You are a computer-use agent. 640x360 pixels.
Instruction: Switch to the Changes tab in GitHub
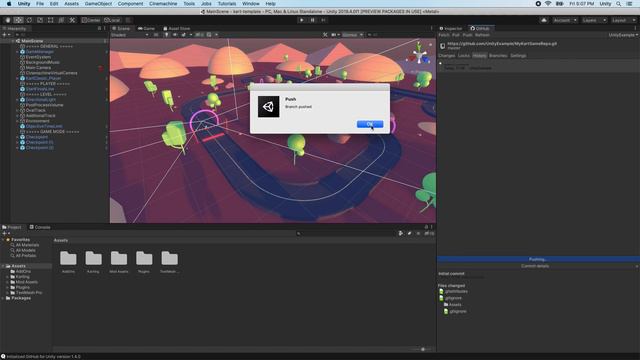coord(447,56)
